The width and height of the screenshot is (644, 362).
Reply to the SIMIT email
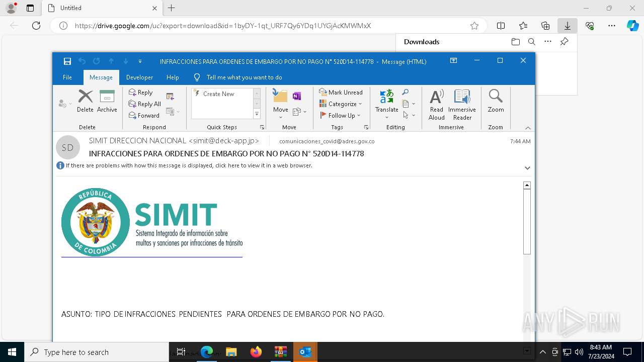(140, 93)
